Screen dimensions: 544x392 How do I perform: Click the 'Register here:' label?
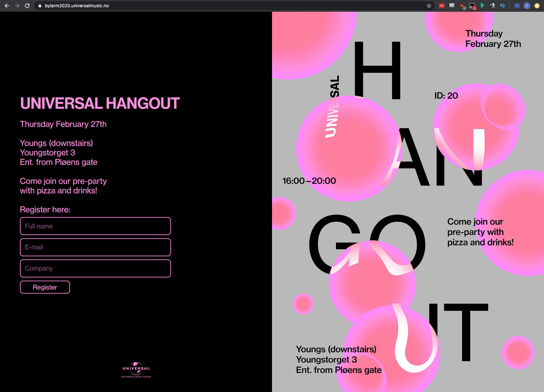point(45,209)
